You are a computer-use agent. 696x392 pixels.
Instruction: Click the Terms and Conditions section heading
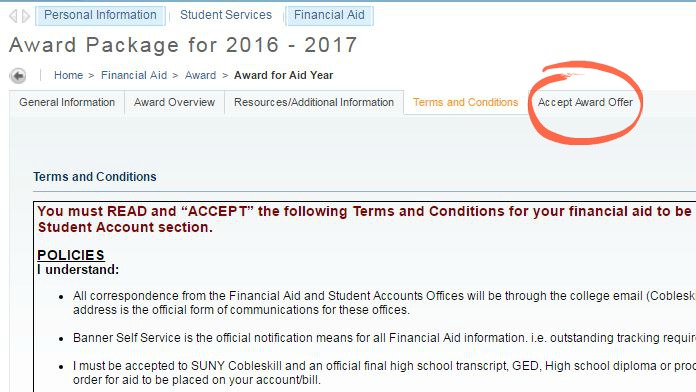coord(95,177)
